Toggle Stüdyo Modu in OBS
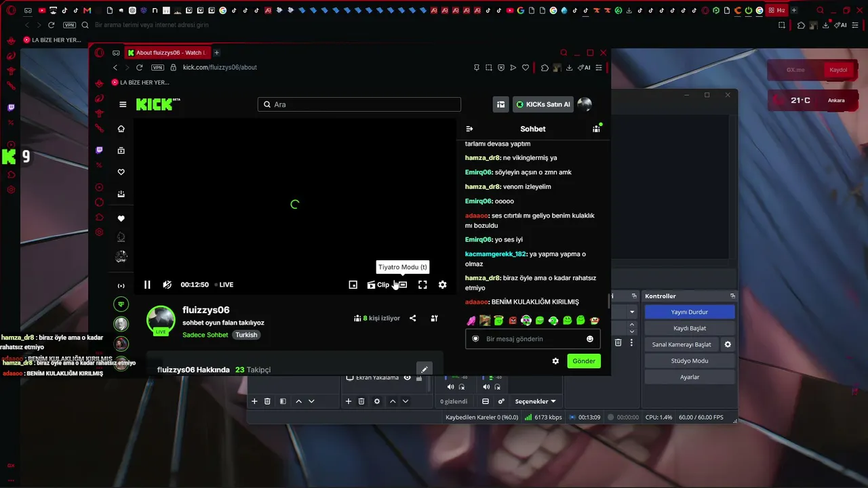The width and height of the screenshot is (868, 488). pos(690,361)
